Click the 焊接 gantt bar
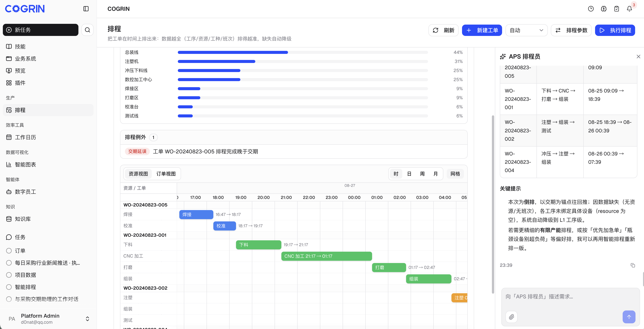Viewport: 644px width, 329px height. 196,215
